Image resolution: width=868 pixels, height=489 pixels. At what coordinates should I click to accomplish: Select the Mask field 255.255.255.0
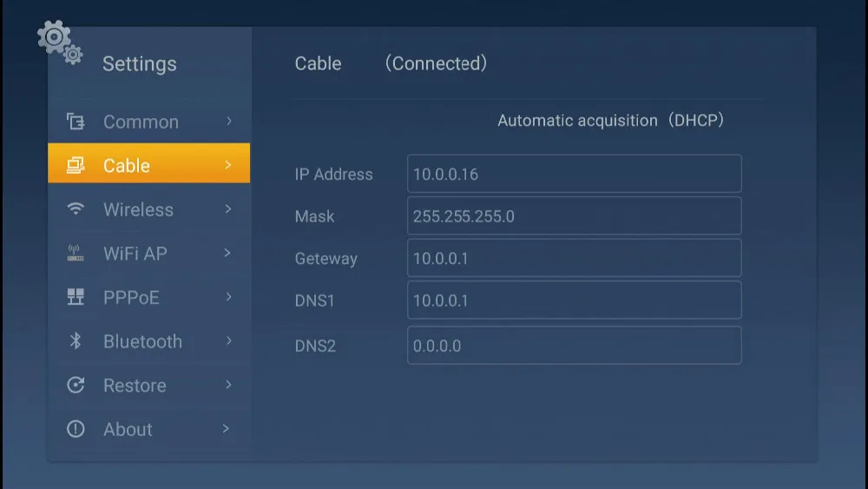click(x=574, y=216)
